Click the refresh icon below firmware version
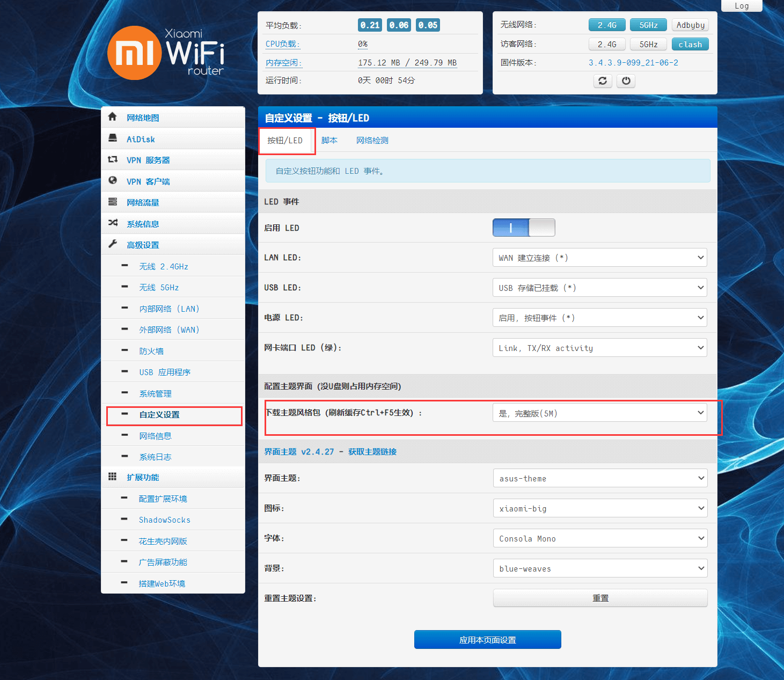The height and width of the screenshot is (680, 784). pyautogui.click(x=603, y=81)
